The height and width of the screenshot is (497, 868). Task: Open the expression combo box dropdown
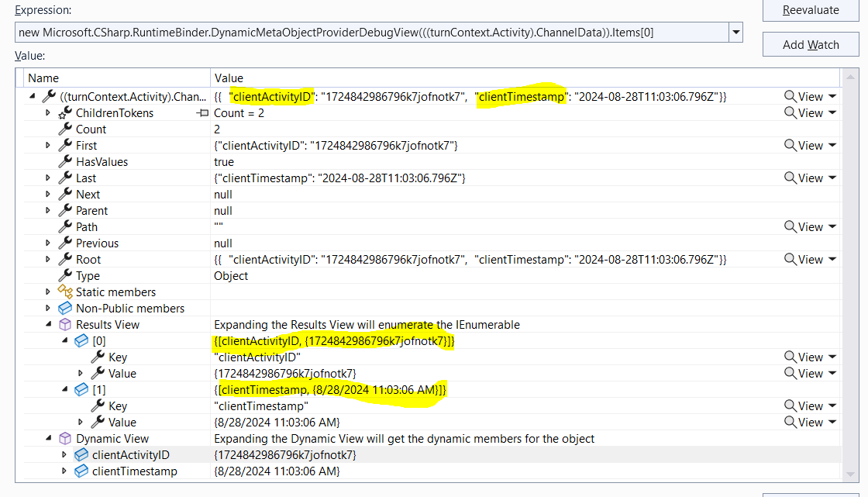(x=735, y=32)
